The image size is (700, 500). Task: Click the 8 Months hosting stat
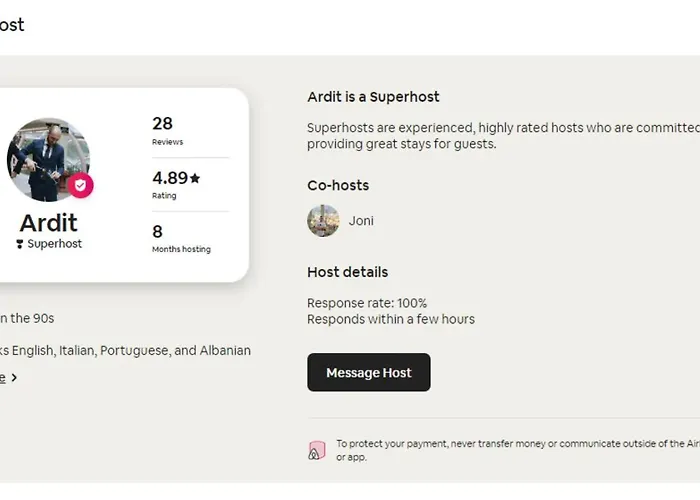point(180,238)
